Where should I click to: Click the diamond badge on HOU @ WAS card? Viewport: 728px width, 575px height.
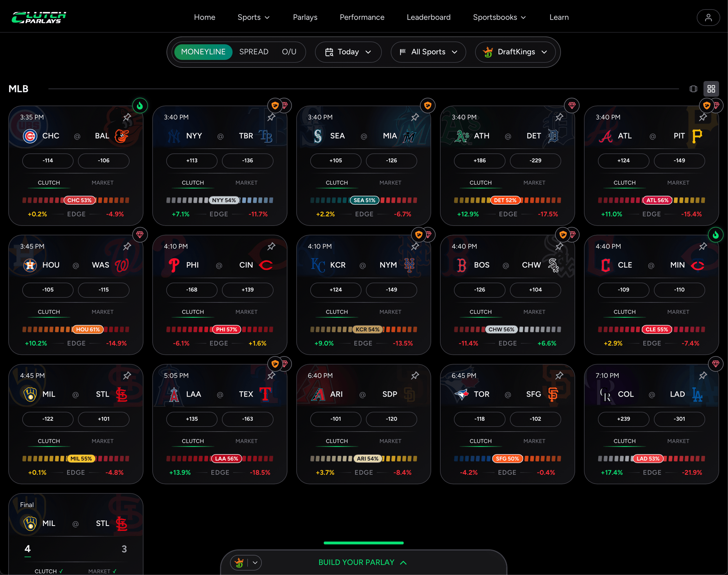point(140,235)
